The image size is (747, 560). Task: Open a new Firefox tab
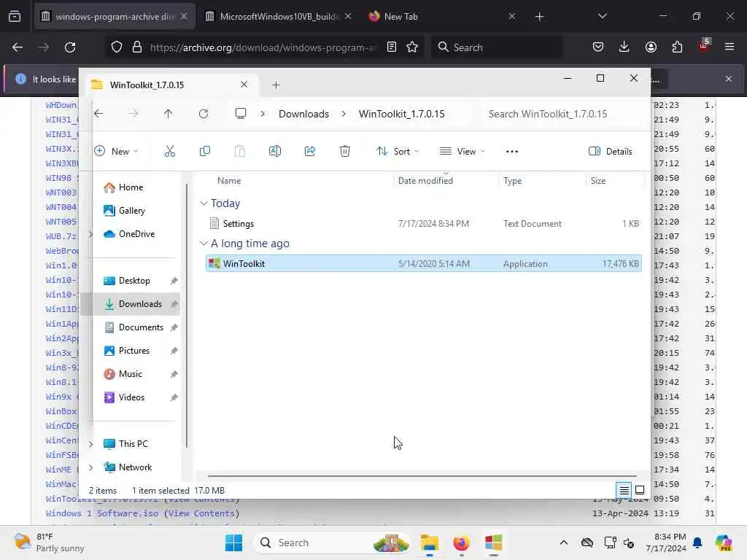539,17
